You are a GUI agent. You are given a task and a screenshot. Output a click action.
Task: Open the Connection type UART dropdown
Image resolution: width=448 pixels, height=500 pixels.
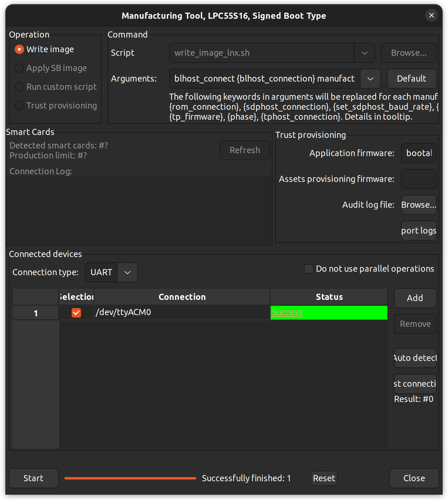coord(127,272)
